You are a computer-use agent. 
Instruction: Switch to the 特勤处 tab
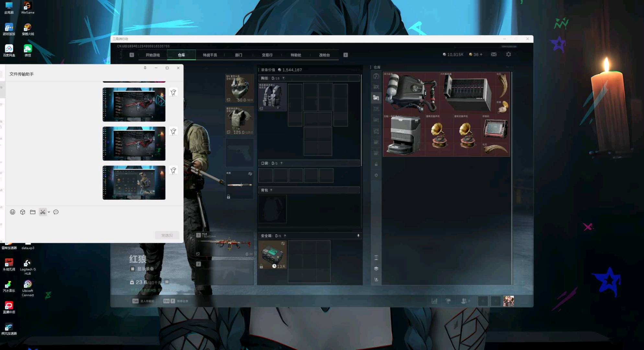[296, 55]
